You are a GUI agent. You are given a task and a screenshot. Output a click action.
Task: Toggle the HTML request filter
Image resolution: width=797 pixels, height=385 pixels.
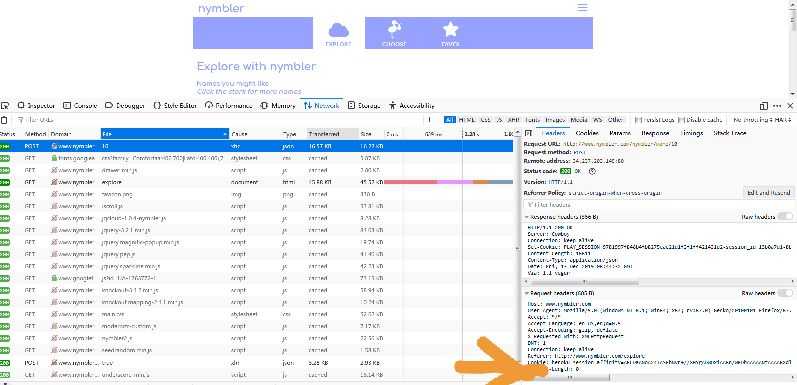(467, 120)
